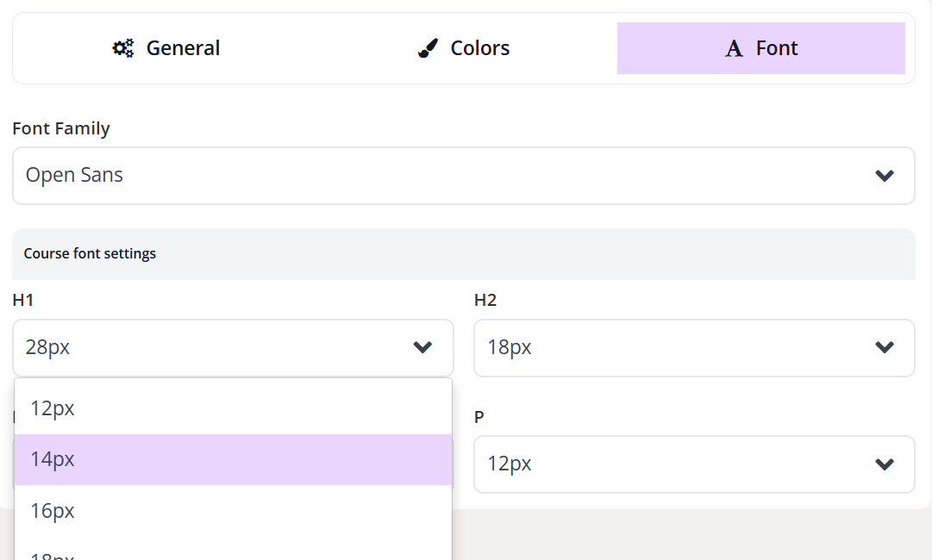Collapse the H1 list using its chevron

(x=422, y=347)
